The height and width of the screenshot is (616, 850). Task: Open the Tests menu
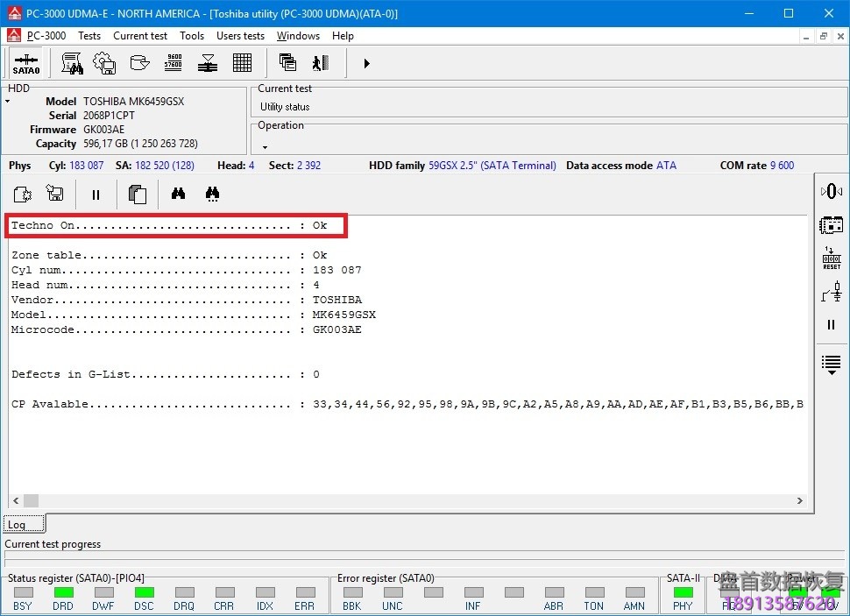[x=89, y=36]
